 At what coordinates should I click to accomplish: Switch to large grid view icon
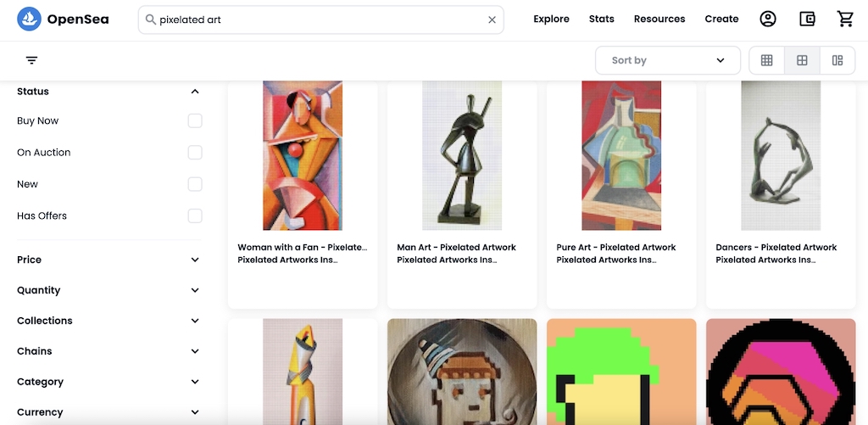pyautogui.click(x=802, y=60)
